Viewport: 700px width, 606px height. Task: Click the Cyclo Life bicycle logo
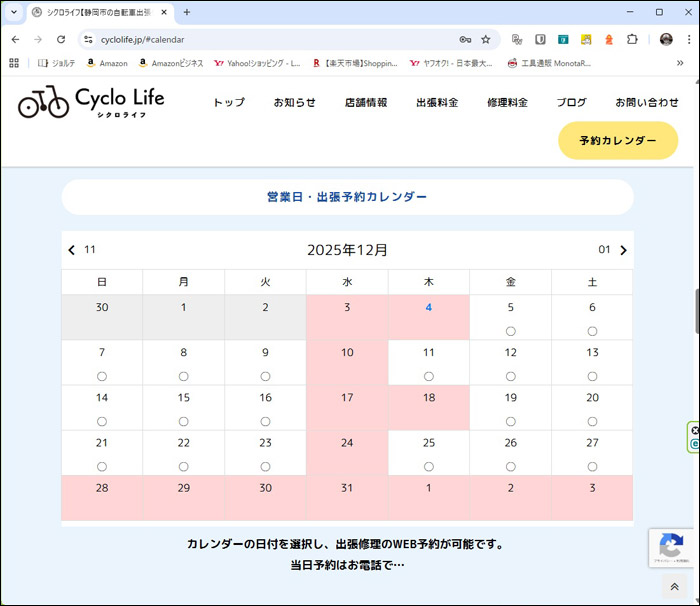(x=90, y=102)
